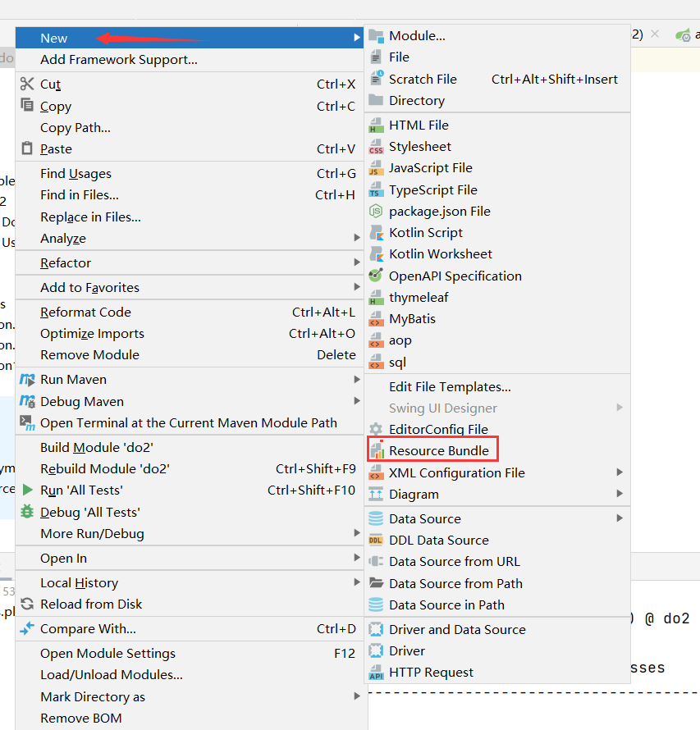The image size is (700, 730).
Task: Expand the Refactor submenu
Action: pos(65,262)
